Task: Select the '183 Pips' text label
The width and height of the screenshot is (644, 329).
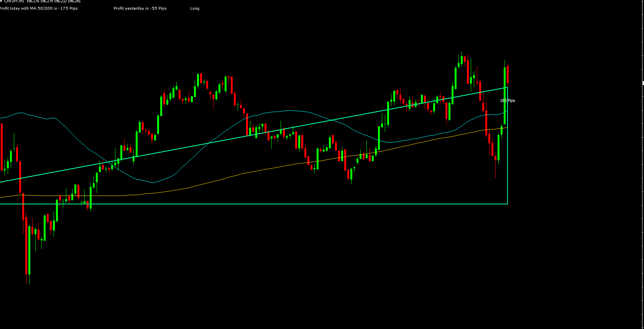Action: point(508,101)
